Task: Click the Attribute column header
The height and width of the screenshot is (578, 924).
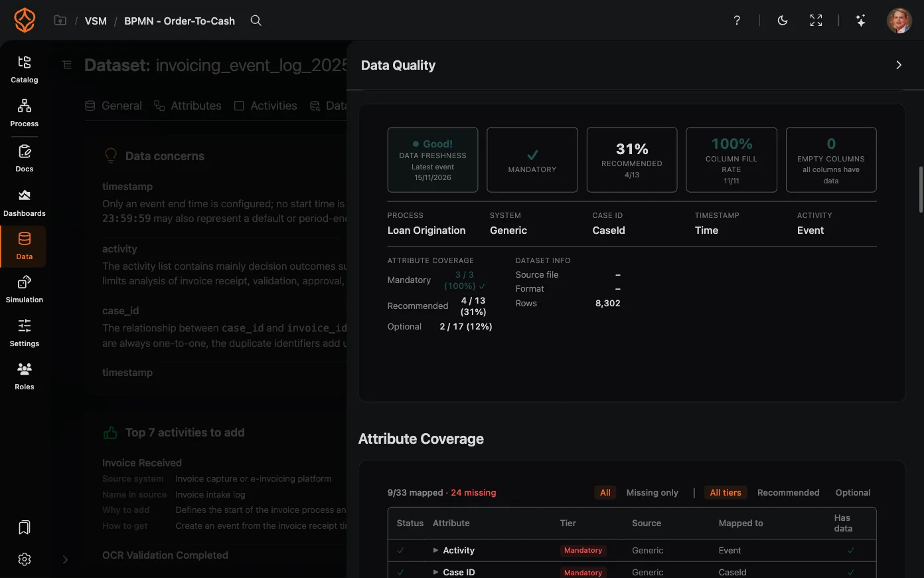Action: pos(451,523)
